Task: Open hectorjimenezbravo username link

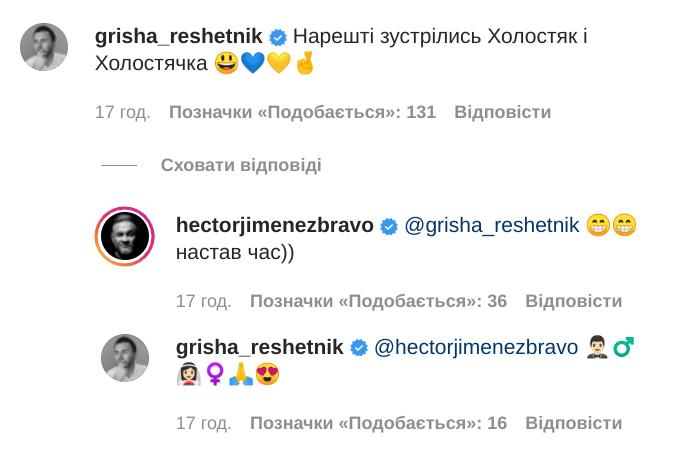Action: (x=274, y=226)
